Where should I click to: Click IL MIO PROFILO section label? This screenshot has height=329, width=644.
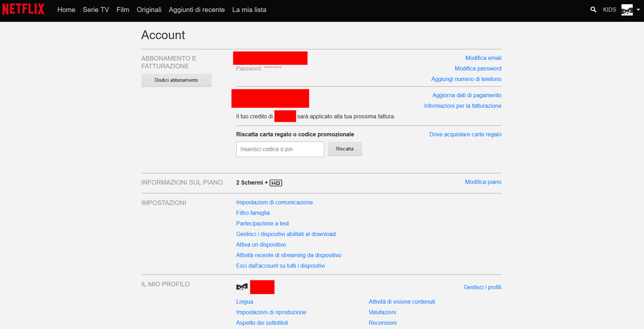[x=165, y=284]
